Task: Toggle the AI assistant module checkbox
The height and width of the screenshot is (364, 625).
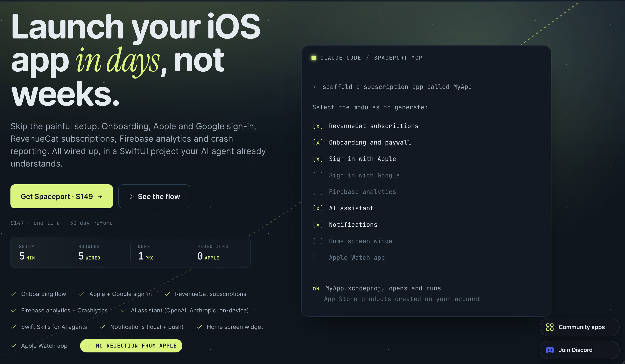Action: click(x=318, y=208)
